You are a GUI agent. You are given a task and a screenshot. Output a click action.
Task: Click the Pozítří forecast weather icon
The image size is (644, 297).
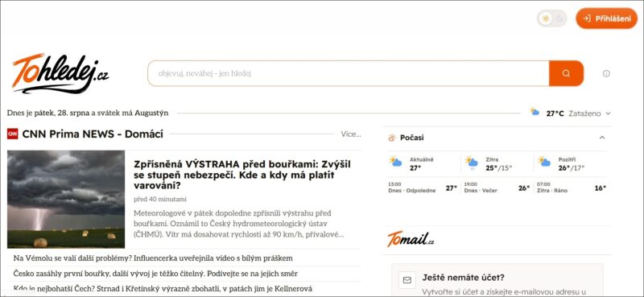544,162
